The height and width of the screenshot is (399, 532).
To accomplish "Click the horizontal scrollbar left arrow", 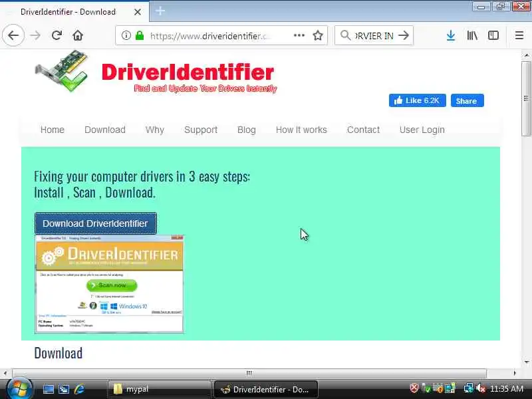I will (x=5, y=373).
